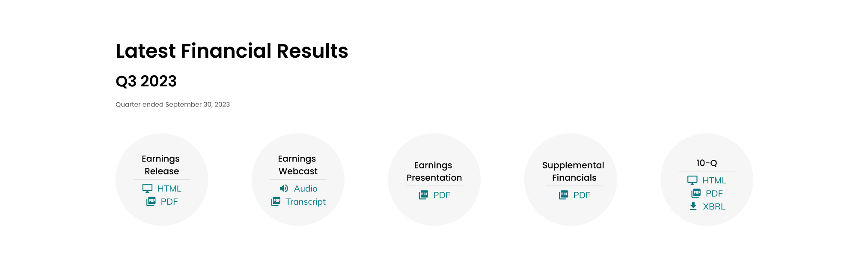Click the PDF icon under 10-Q

pos(696,193)
